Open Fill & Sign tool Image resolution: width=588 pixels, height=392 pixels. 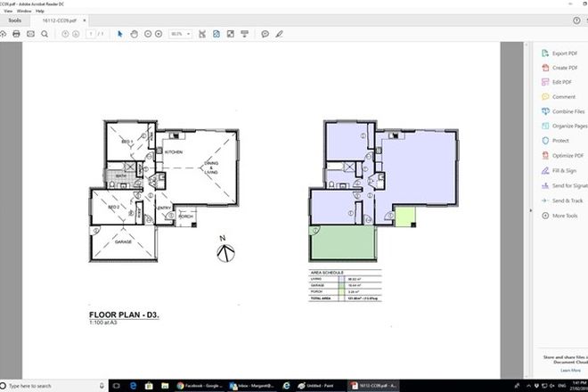click(x=563, y=170)
